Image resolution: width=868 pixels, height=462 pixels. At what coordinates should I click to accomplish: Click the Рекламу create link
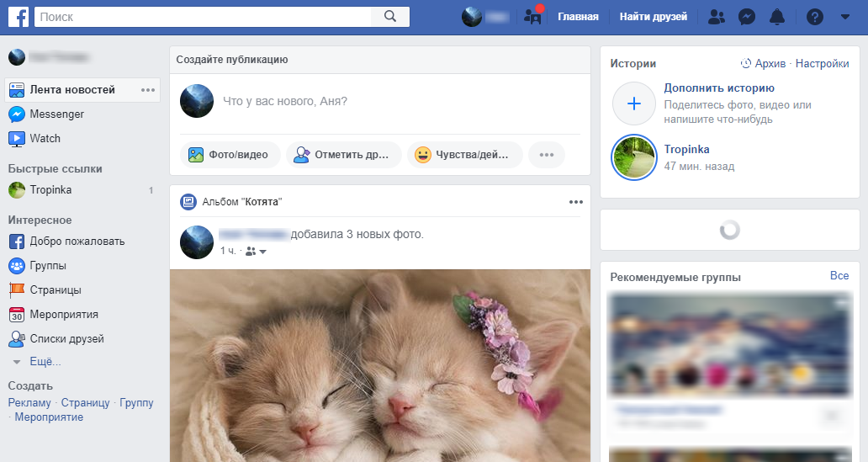click(x=29, y=403)
